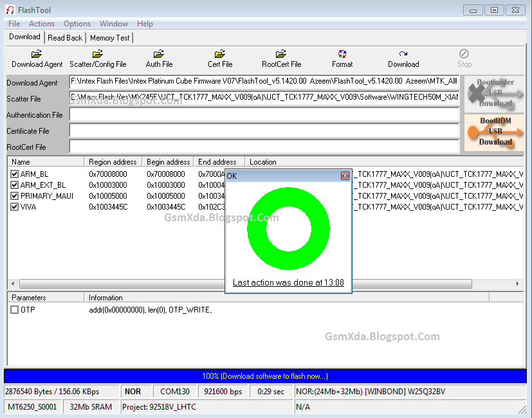Select Bootloader USB Download mode
The image size is (532, 418).
click(494, 93)
